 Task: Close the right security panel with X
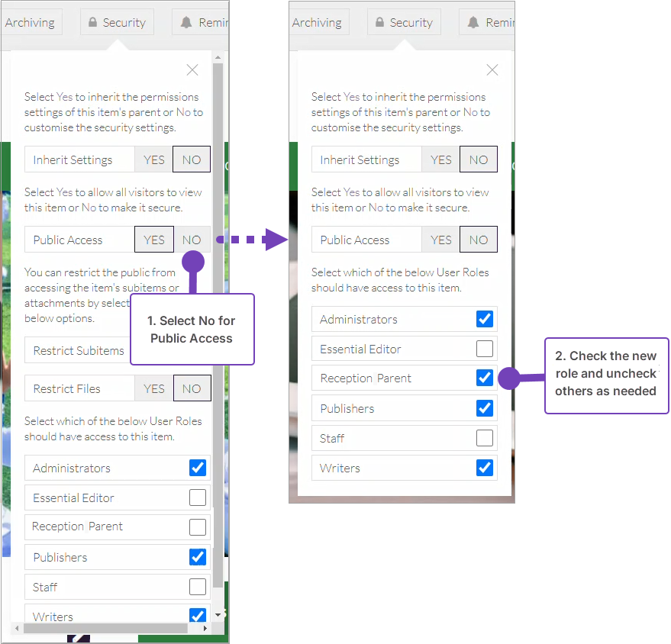point(492,70)
